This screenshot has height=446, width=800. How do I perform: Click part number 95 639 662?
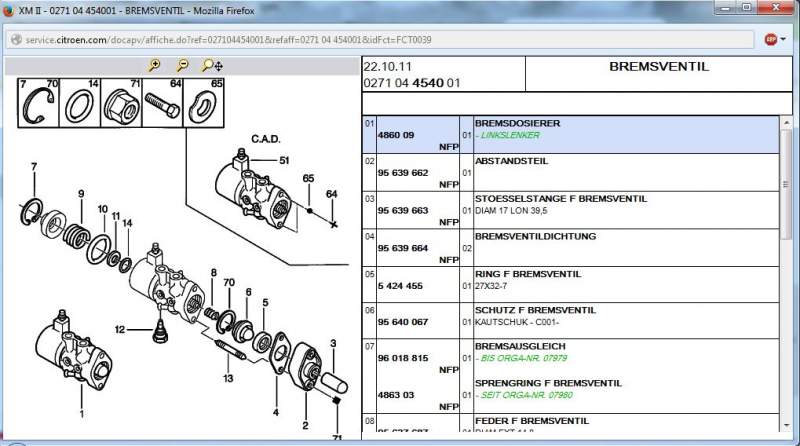pyautogui.click(x=403, y=173)
